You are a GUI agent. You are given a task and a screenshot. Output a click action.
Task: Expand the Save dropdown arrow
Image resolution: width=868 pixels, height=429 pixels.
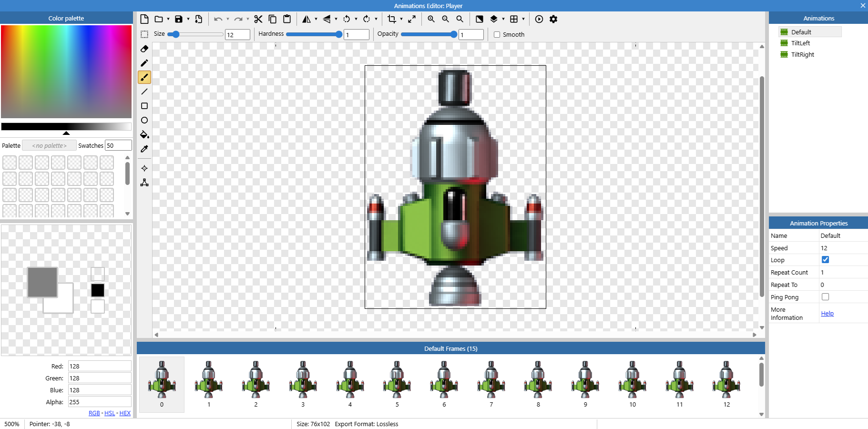coord(188,19)
